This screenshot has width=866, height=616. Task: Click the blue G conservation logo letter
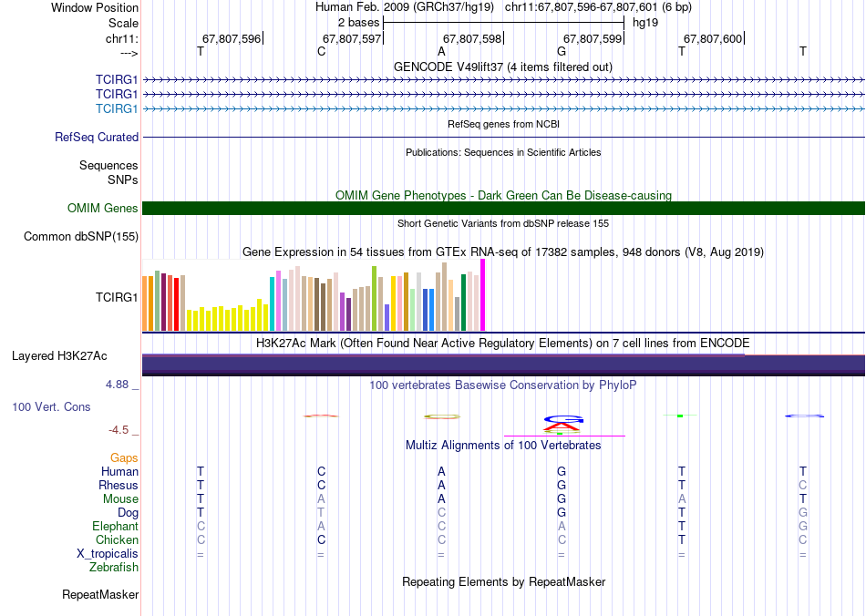coord(563,419)
